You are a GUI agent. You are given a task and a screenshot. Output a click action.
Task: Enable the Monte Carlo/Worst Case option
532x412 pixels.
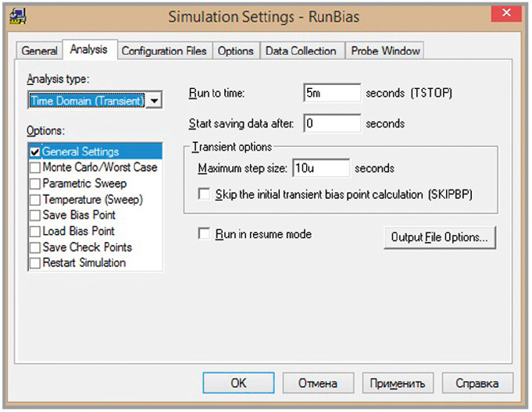pos(35,167)
